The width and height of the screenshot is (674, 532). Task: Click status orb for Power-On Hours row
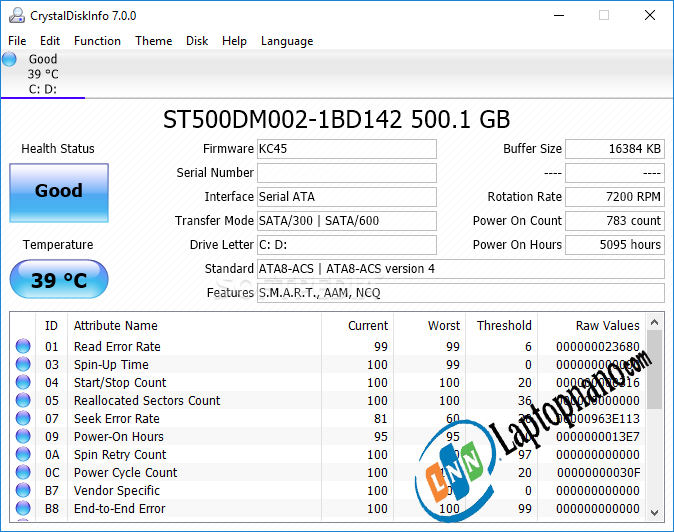[x=23, y=437]
